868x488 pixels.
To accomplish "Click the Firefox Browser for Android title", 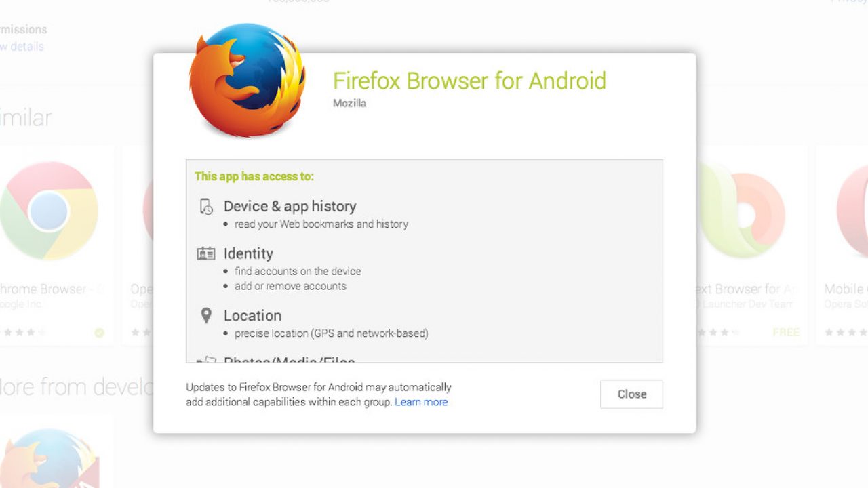I will pyautogui.click(x=469, y=81).
